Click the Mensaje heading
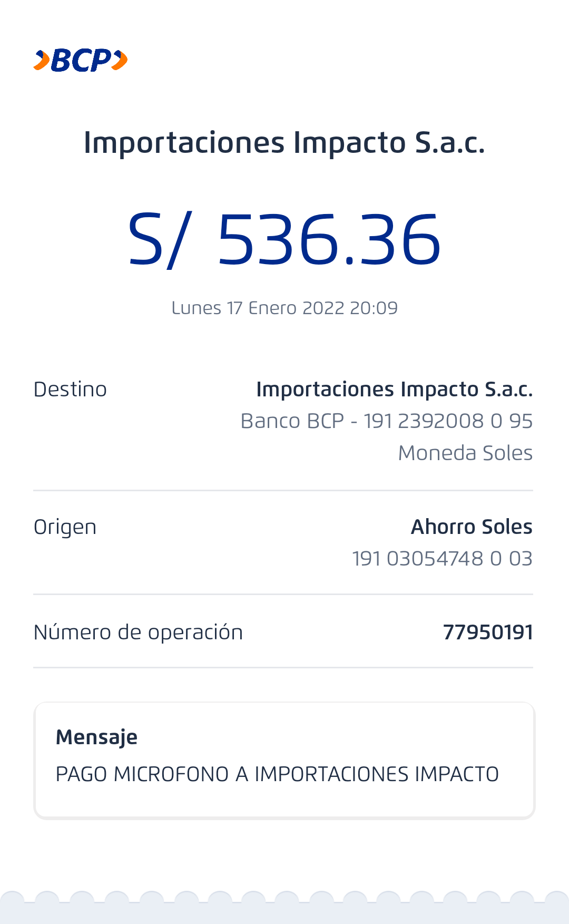This screenshot has width=569, height=924. click(96, 737)
